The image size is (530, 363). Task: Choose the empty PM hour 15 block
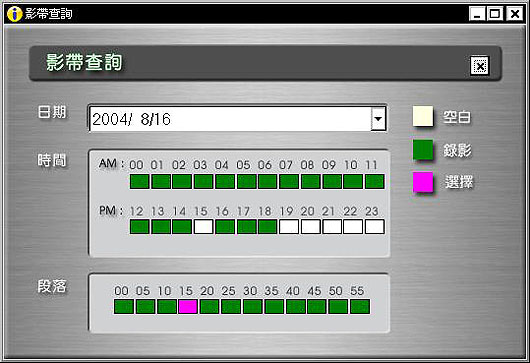[x=203, y=226]
